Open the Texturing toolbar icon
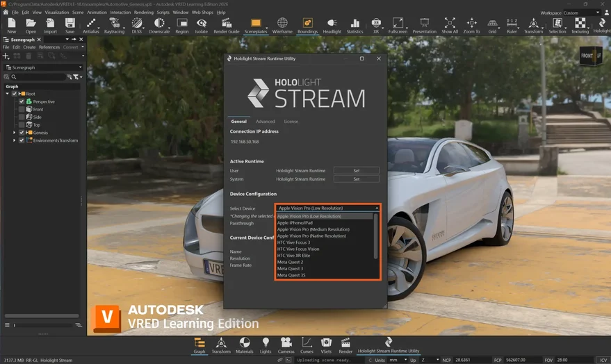This screenshot has height=364, width=611. [580, 26]
